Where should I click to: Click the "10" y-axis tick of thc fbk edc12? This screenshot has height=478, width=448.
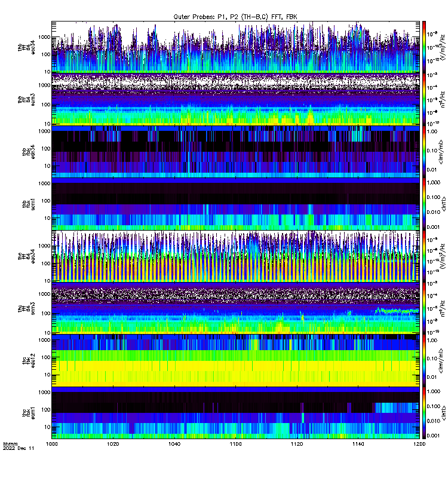pyautogui.click(x=47, y=375)
